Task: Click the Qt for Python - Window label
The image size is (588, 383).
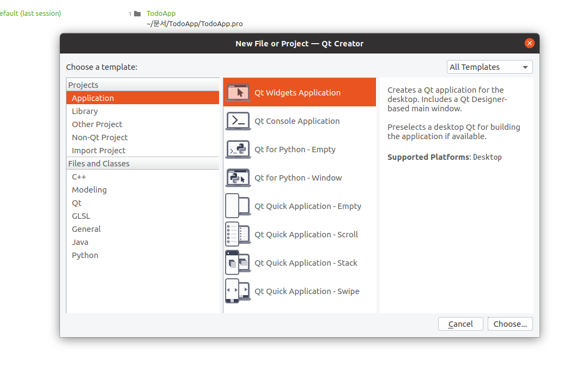Action: coord(298,178)
